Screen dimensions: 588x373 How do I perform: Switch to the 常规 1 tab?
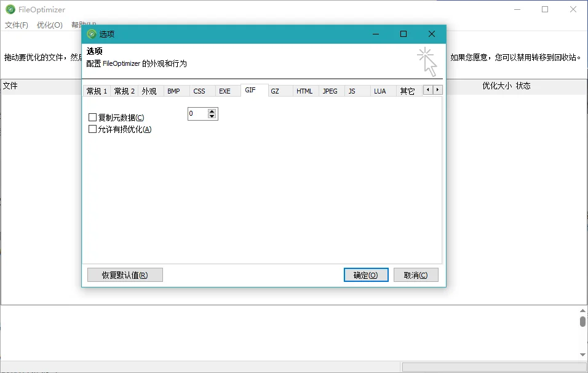[97, 91]
